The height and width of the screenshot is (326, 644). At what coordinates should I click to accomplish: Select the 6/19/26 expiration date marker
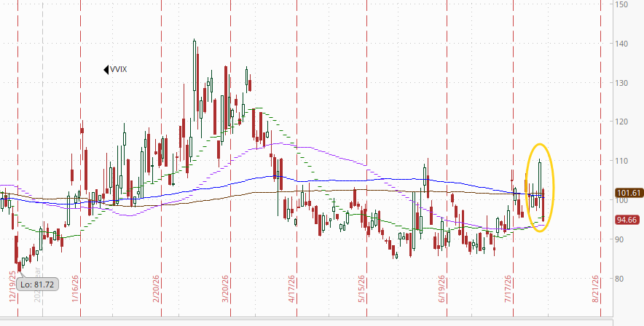442,289
